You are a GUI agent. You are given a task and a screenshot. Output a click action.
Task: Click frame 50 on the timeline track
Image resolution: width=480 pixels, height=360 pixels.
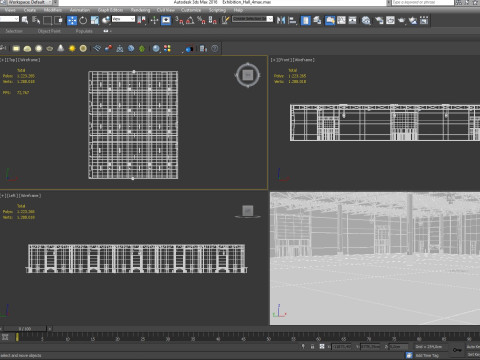(x=269, y=337)
